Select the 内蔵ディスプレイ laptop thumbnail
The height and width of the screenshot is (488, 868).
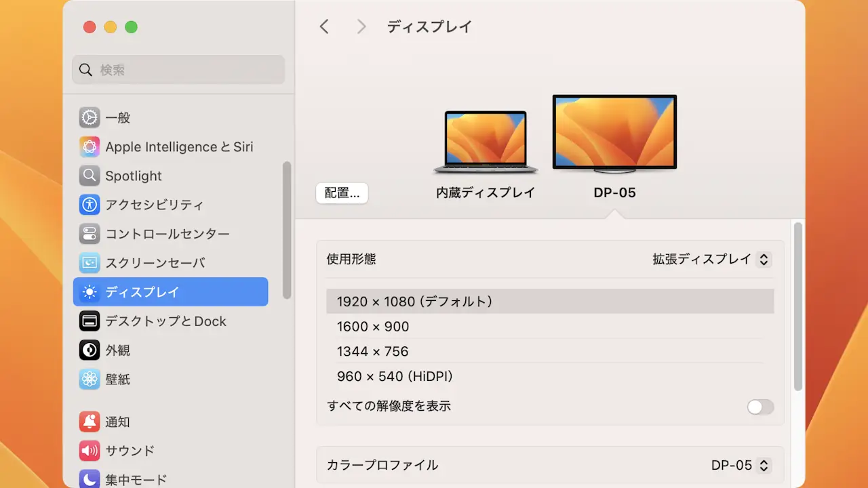tap(486, 142)
